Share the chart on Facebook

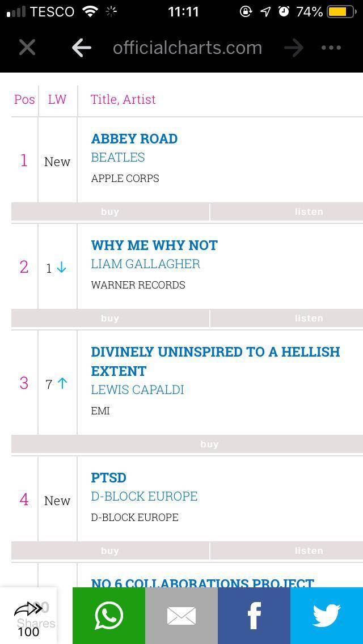tap(254, 615)
